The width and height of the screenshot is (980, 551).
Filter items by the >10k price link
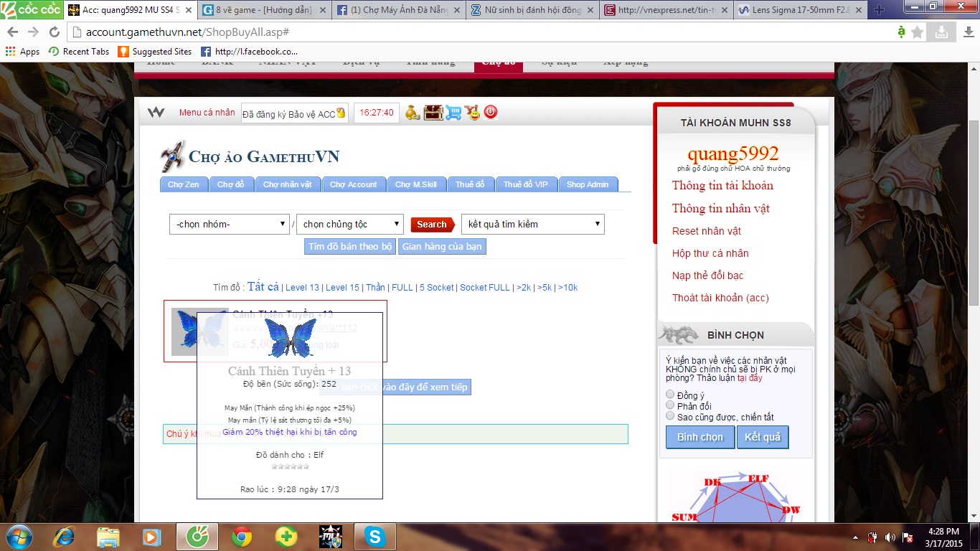[567, 287]
